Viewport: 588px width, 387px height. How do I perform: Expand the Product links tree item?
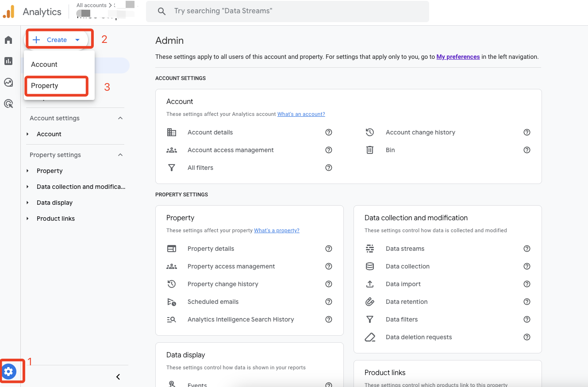[x=28, y=218]
